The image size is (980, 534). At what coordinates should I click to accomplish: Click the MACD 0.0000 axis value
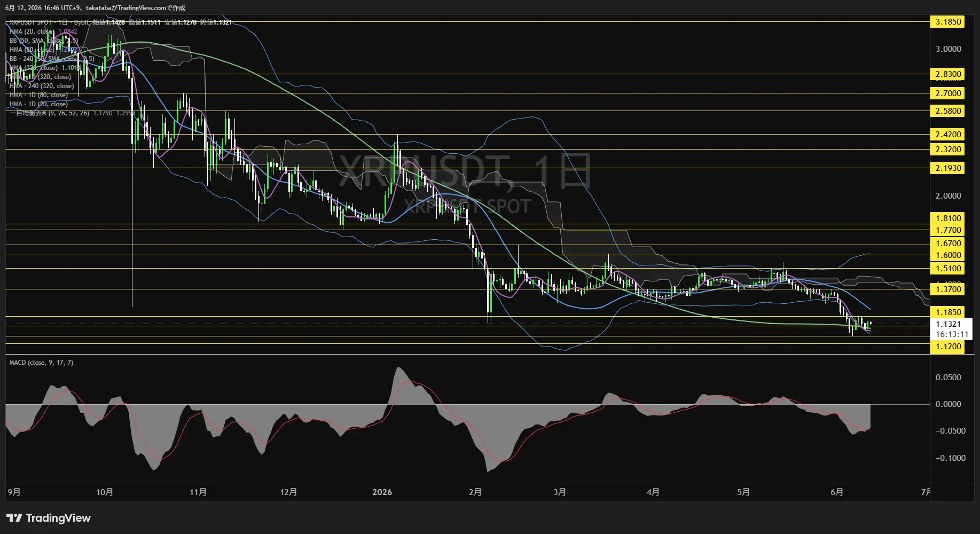point(948,404)
